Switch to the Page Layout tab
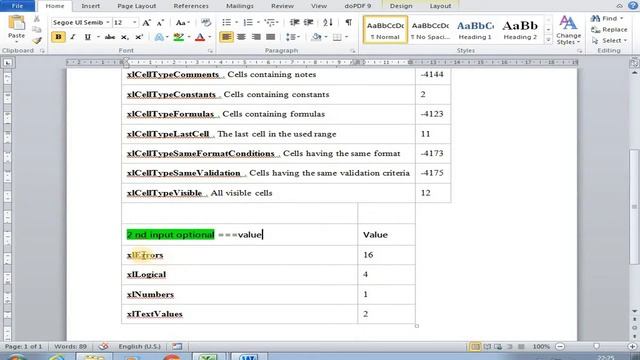The width and height of the screenshot is (640, 360). tap(136, 6)
